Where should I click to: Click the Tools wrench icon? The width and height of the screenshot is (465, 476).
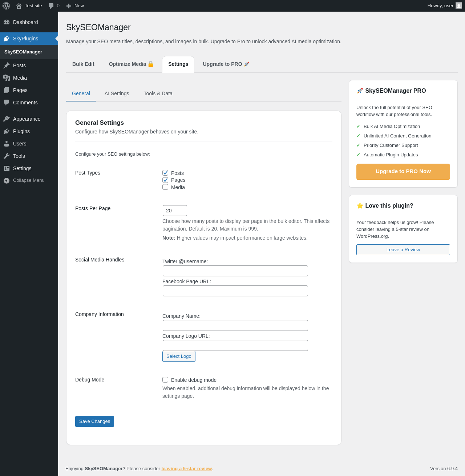pyautogui.click(x=7, y=156)
